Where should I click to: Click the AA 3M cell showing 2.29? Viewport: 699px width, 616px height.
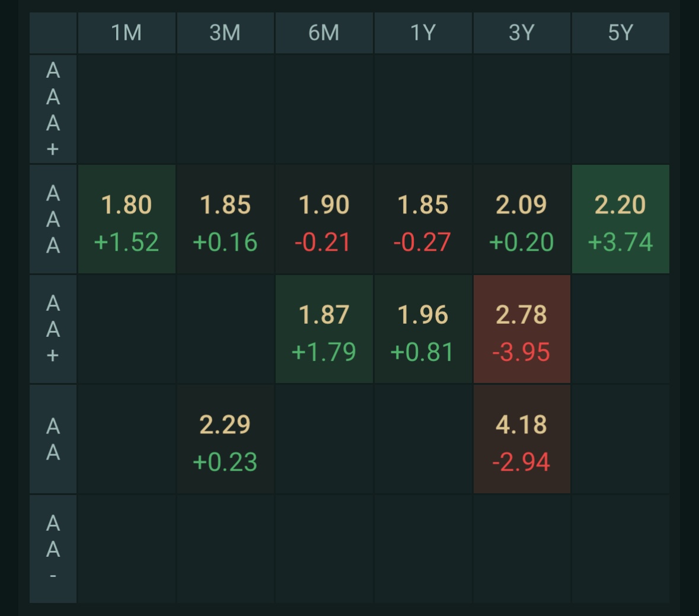coord(225,439)
